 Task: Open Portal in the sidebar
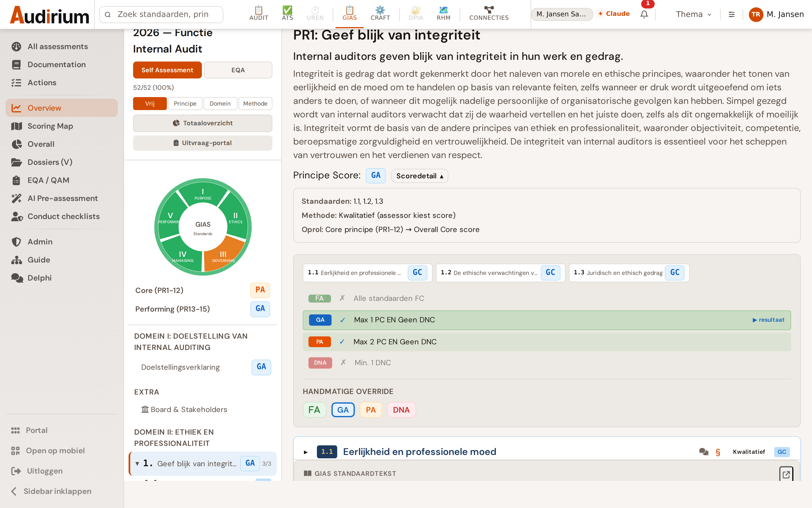(62, 430)
